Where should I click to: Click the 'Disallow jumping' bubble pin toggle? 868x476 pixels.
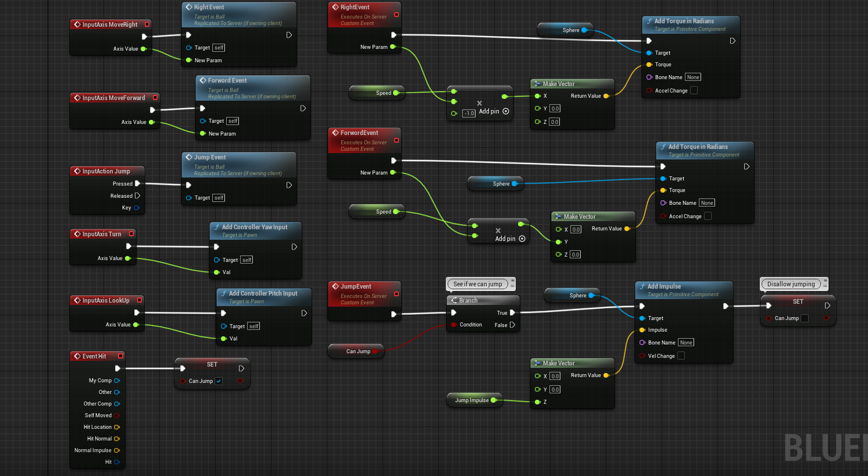825,280
